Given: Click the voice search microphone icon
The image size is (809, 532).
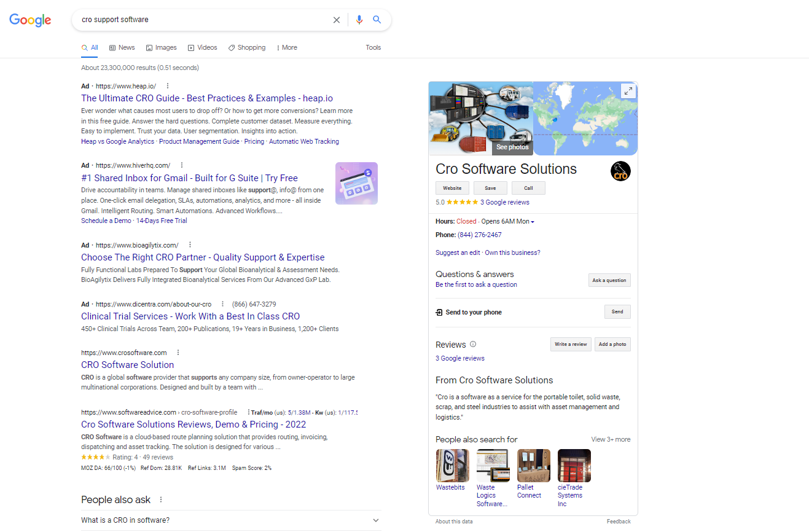Looking at the screenshot, I should point(359,19).
